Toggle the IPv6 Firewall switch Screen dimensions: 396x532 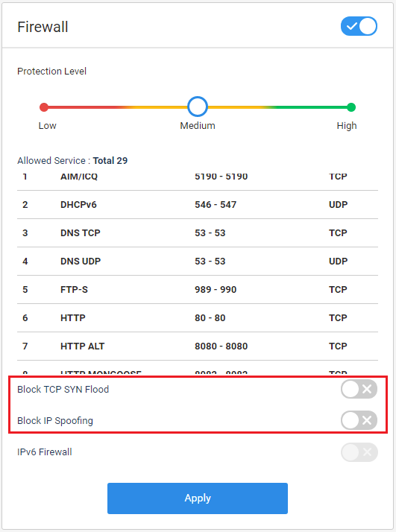click(x=359, y=452)
